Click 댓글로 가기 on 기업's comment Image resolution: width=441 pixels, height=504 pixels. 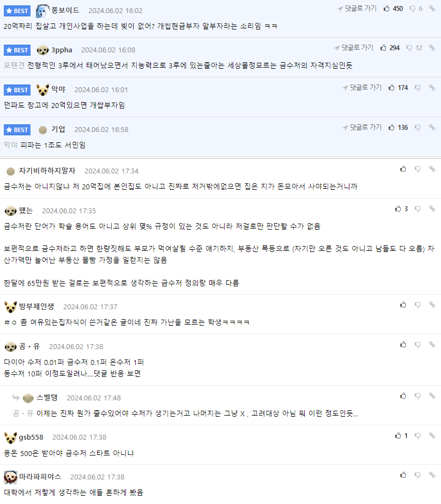pyautogui.click(x=362, y=128)
